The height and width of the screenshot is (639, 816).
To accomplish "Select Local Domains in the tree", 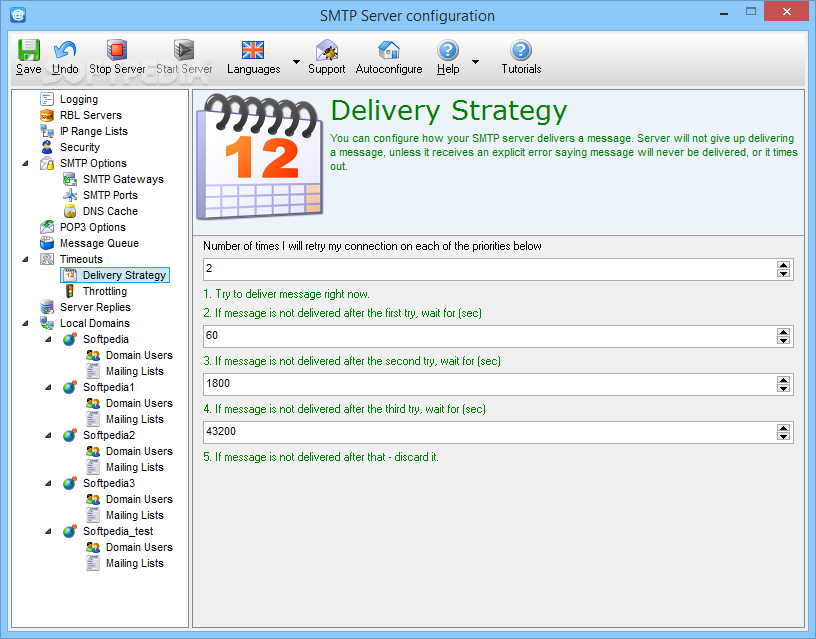I will (95, 323).
